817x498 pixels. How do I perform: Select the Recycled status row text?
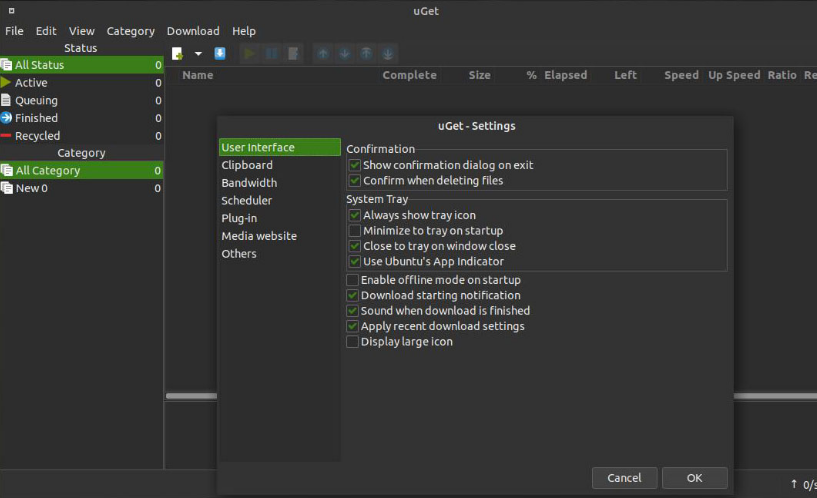pyautogui.click(x=38, y=135)
